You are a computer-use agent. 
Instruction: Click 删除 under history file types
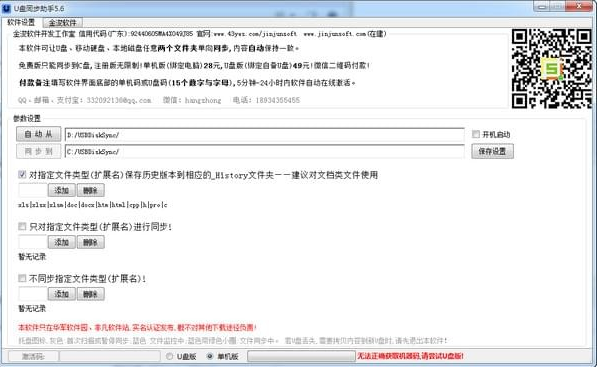pyautogui.click(x=91, y=190)
